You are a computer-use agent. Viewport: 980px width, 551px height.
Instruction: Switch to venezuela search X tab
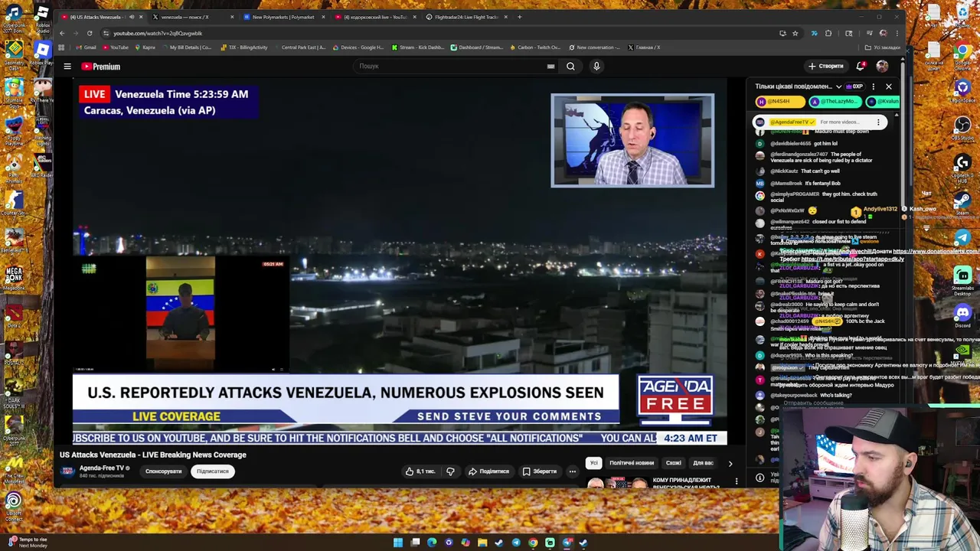click(x=191, y=17)
